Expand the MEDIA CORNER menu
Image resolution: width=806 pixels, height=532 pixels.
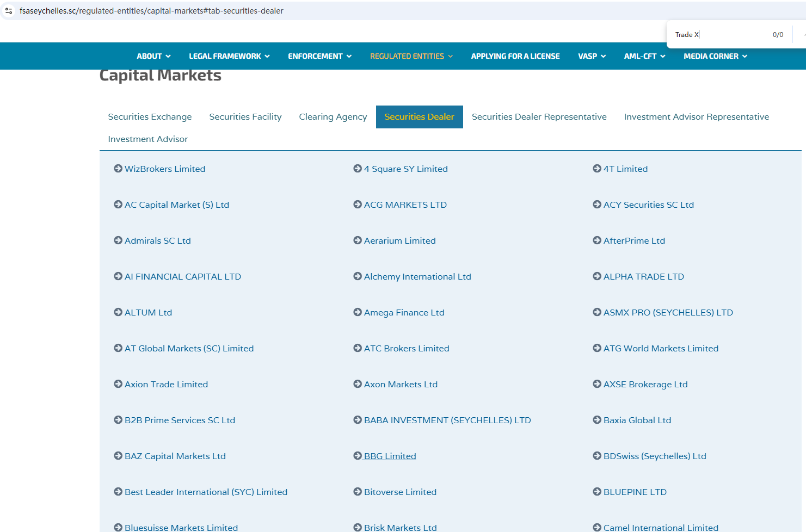point(715,56)
